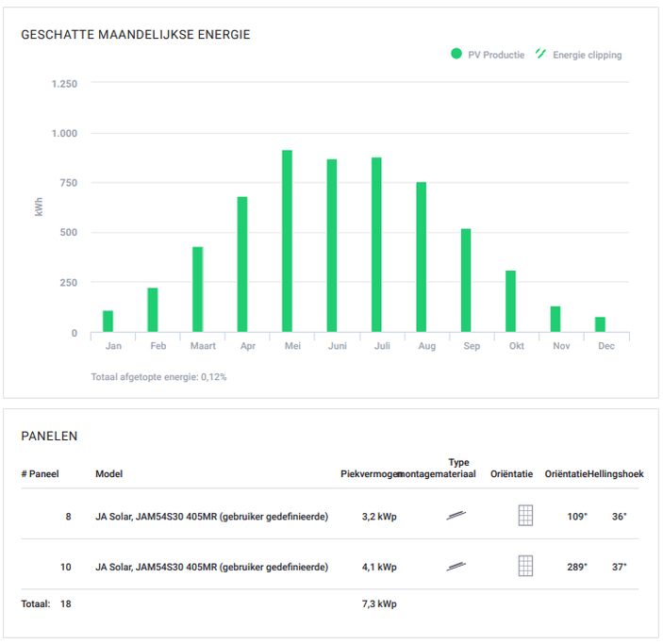Select the Mei production bar

287,241
